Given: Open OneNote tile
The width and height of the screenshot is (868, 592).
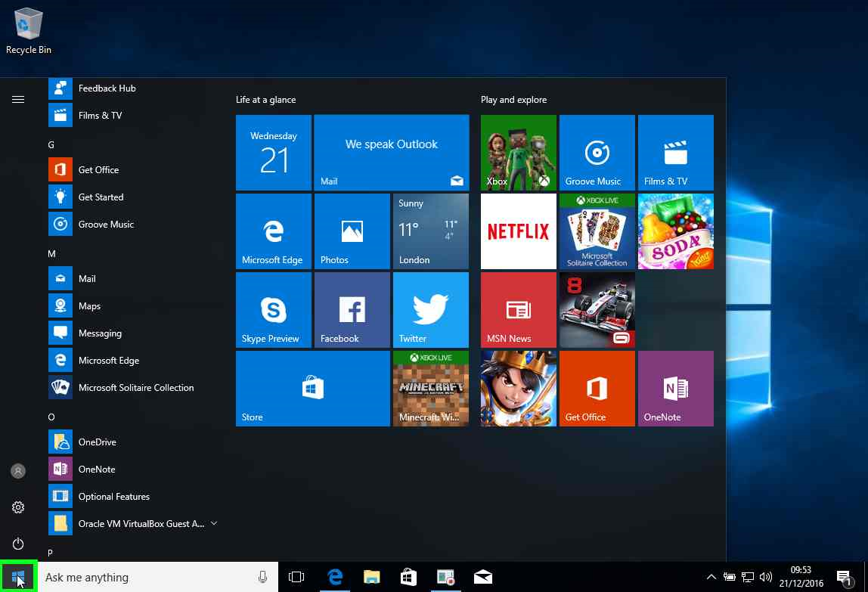Looking at the screenshot, I should click(x=675, y=388).
